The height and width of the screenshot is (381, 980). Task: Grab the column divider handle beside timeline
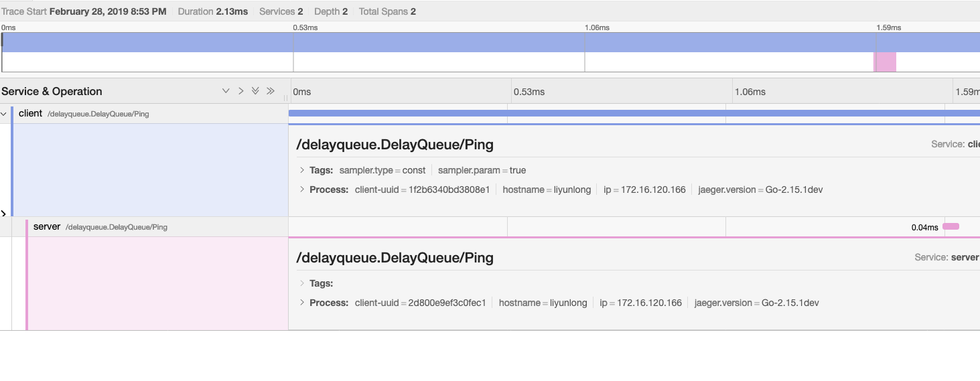pos(287,97)
